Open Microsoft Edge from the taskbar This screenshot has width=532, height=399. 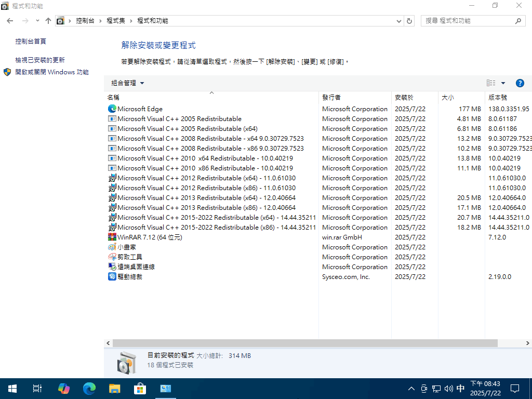point(89,389)
